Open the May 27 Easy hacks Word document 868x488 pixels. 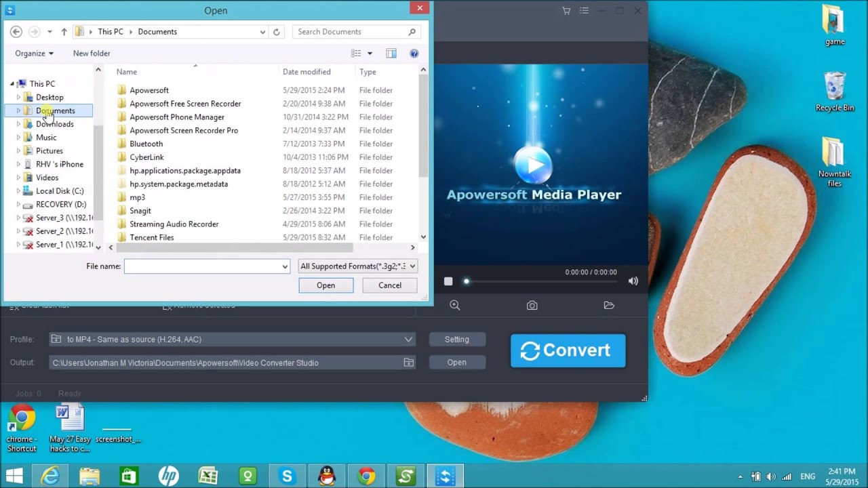point(70,428)
